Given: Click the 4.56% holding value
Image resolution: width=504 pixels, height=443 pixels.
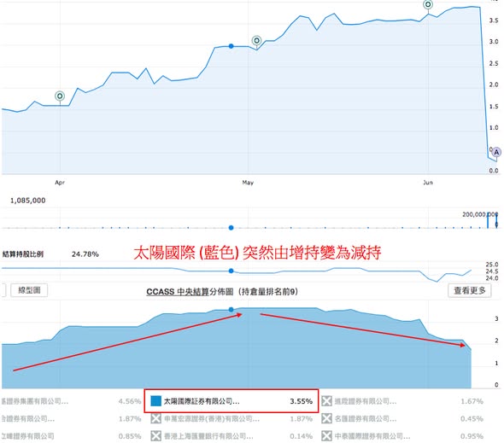Looking at the screenshot, I should (x=130, y=401).
